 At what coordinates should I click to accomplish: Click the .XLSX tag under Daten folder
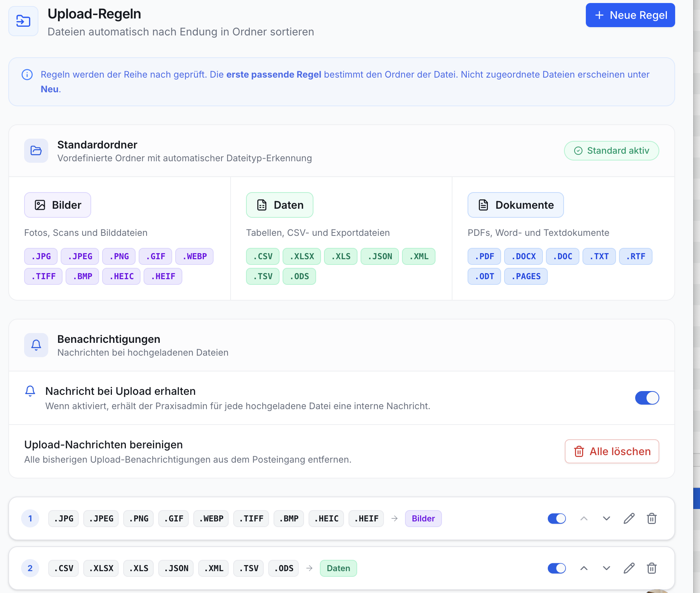tap(302, 256)
